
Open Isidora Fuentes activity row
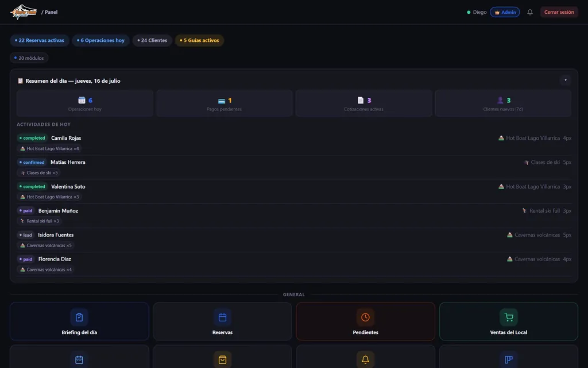[294, 240]
